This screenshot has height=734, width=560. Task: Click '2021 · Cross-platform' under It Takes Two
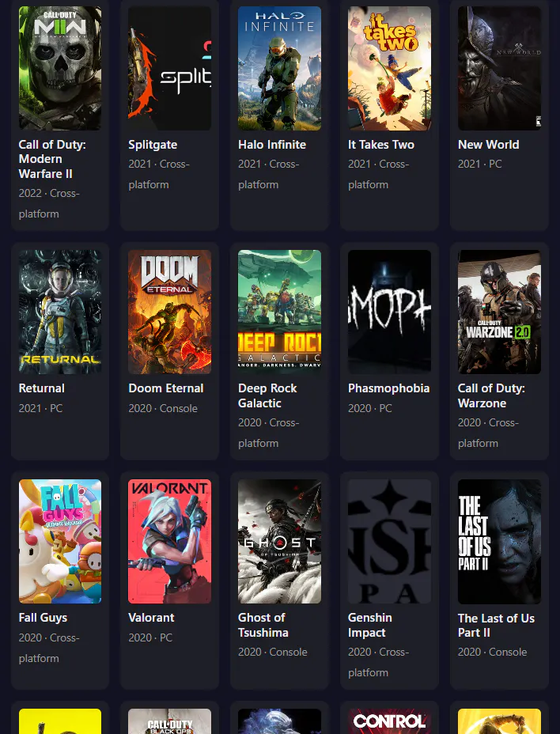(378, 174)
